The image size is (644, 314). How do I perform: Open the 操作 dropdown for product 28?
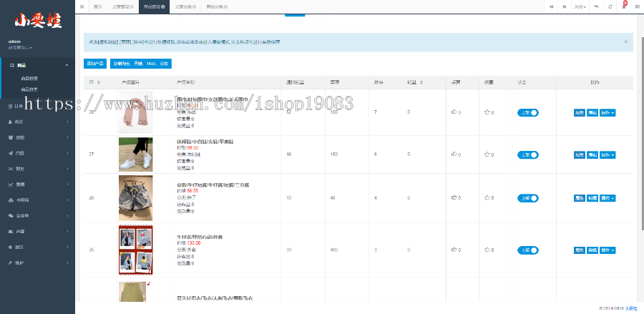point(608,113)
